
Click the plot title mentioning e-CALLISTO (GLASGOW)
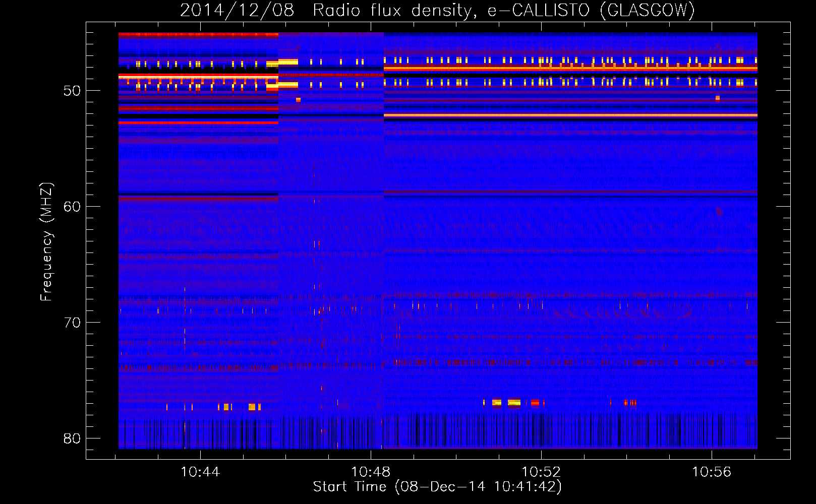[x=437, y=10]
